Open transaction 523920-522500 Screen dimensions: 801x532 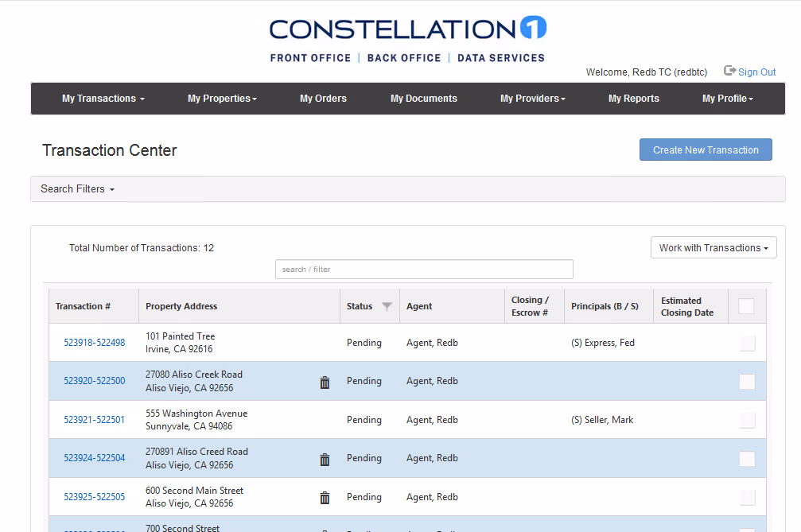tap(95, 381)
